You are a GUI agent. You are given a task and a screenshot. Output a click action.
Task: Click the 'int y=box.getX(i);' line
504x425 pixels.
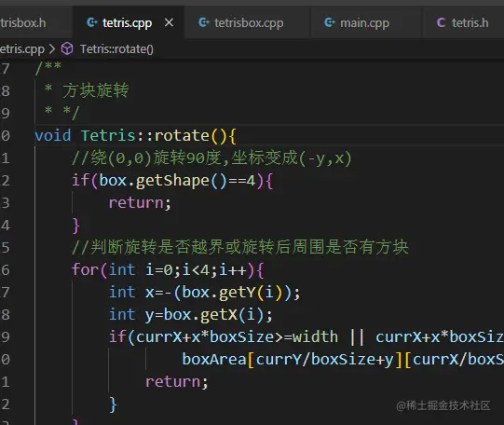point(191,314)
